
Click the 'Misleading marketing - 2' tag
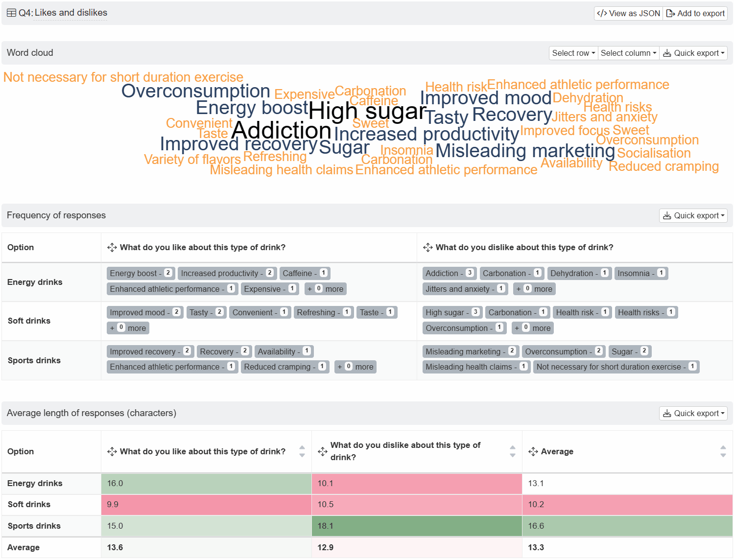(x=471, y=351)
